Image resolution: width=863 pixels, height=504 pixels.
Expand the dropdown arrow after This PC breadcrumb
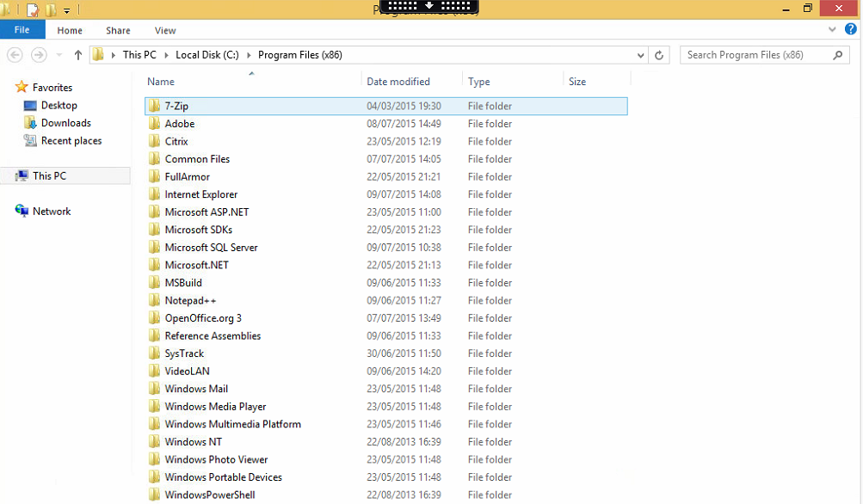point(166,55)
